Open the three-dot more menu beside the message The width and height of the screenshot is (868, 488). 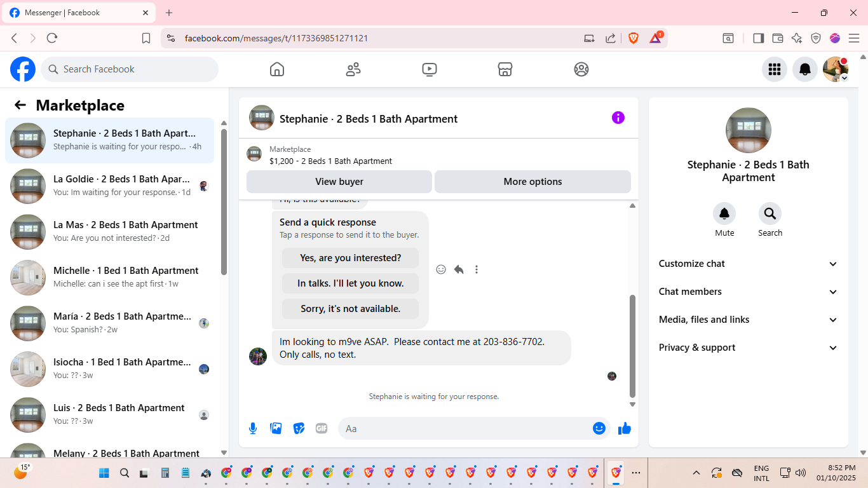coord(477,269)
